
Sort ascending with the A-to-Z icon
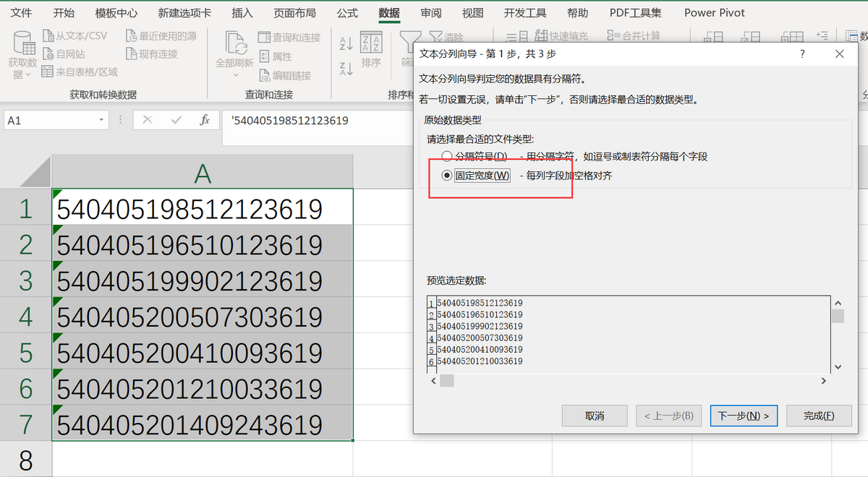pyautogui.click(x=346, y=44)
